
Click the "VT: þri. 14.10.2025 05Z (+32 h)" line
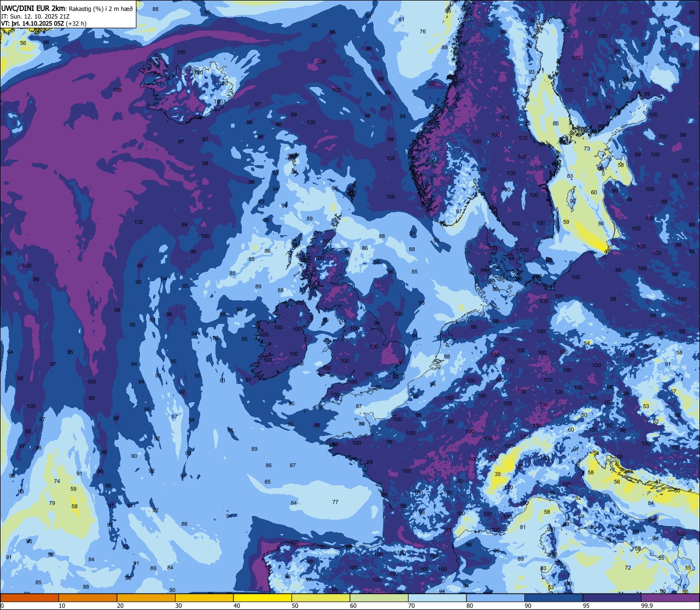coord(44,24)
